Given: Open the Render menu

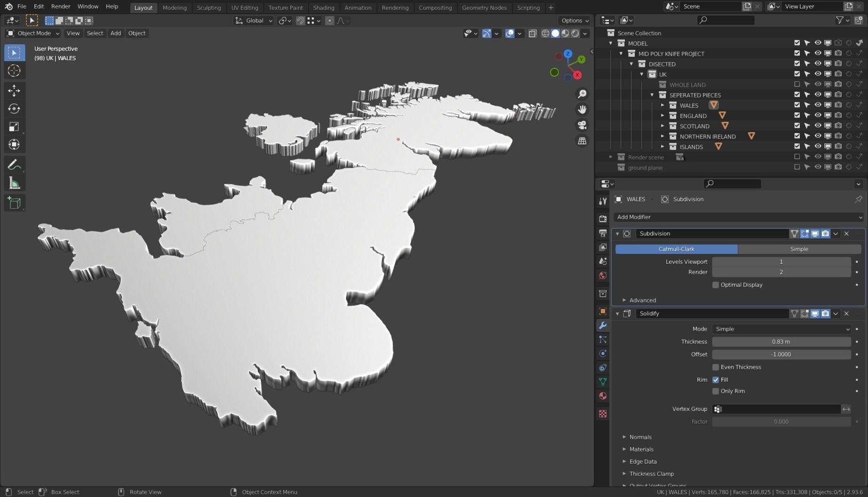Looking at the screenshot, I should (61, 6).
